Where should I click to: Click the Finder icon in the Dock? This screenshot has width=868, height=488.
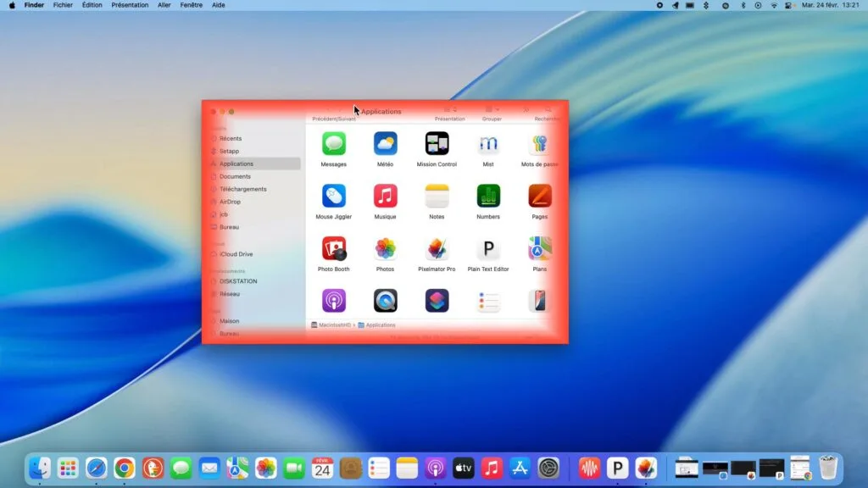[x=40, y=469]
